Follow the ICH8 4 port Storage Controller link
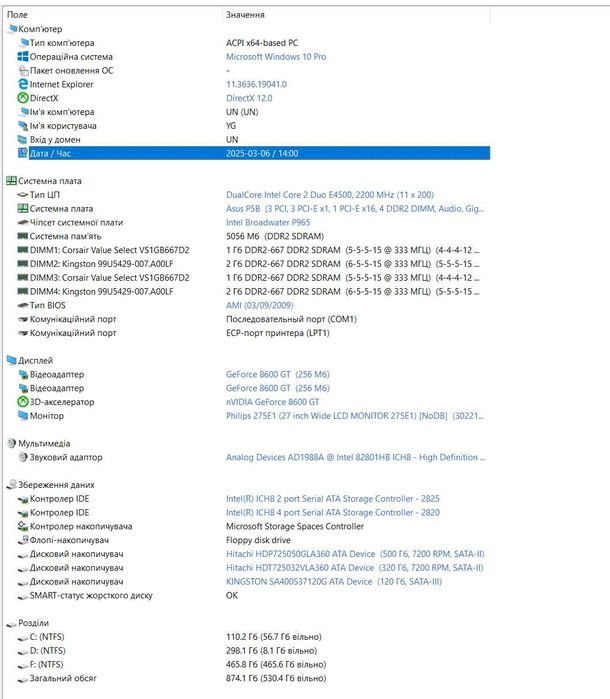 point(333,512)
